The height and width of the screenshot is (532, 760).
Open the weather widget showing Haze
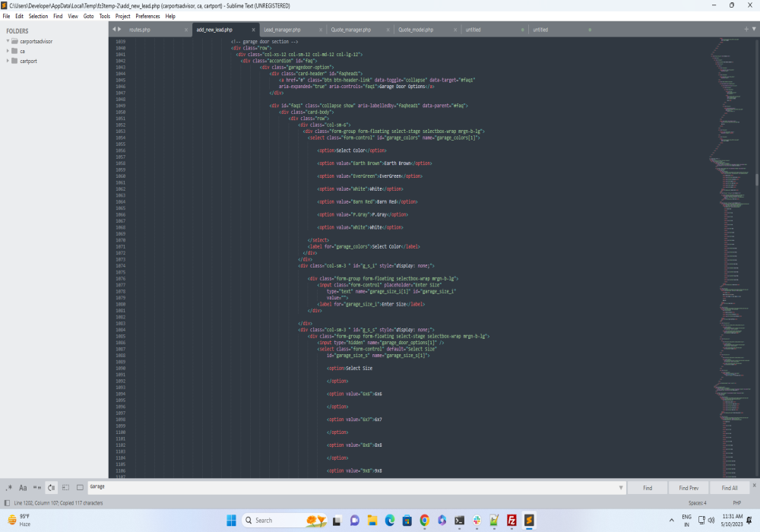[x=20, y=521]
